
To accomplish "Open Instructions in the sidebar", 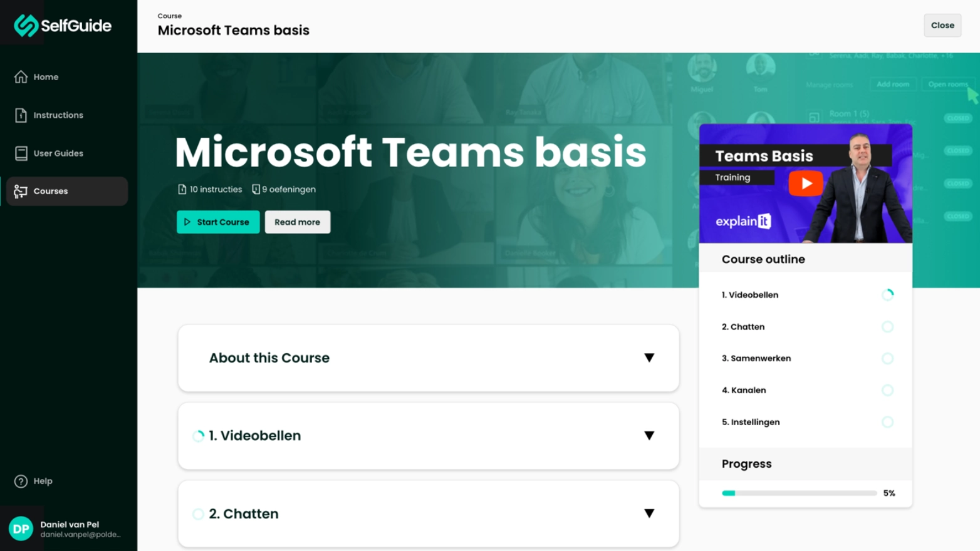I will coord(67,115).
